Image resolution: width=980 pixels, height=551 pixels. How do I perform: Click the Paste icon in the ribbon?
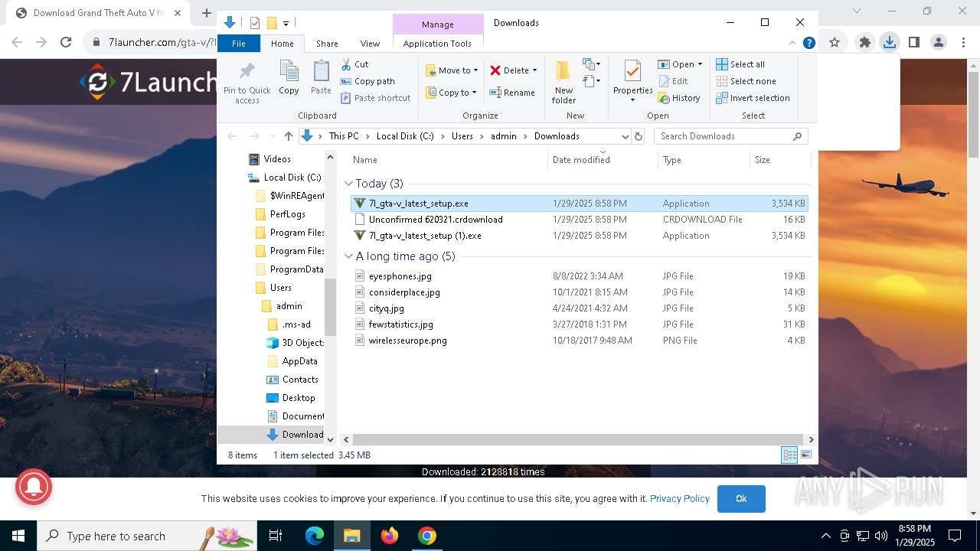[321, 78]
